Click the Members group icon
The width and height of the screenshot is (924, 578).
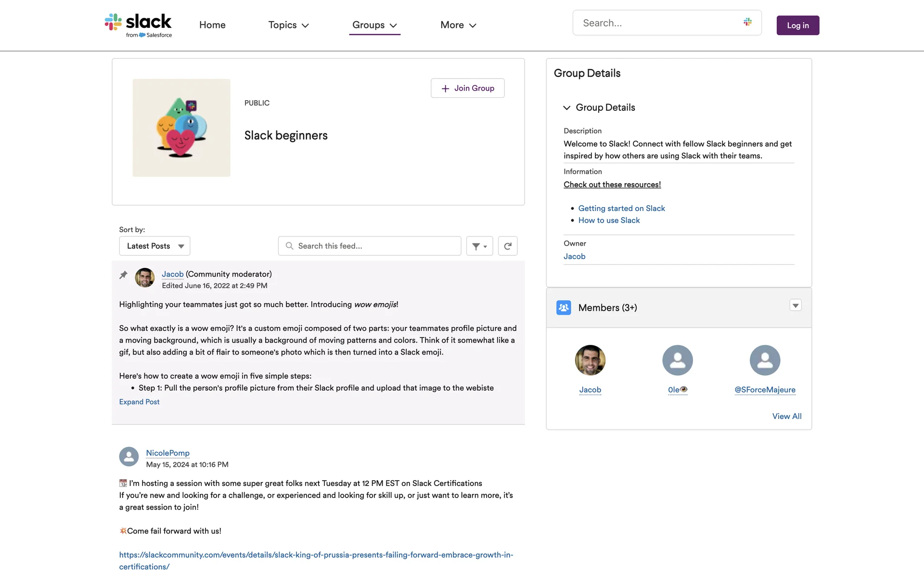(564, 308)
